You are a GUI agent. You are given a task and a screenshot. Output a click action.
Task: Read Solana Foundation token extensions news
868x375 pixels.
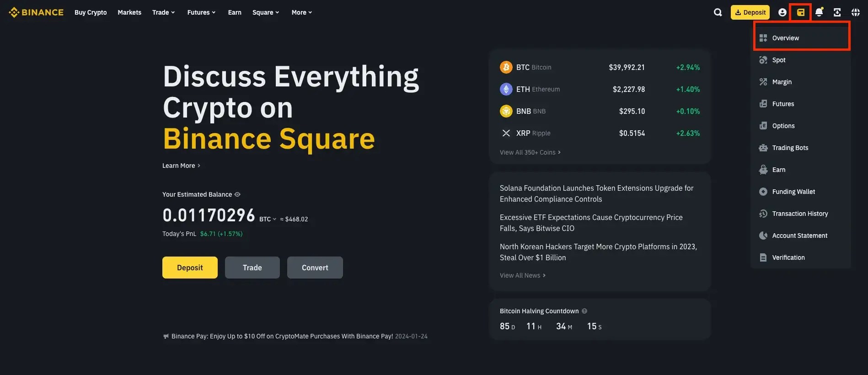click(597, 193)
